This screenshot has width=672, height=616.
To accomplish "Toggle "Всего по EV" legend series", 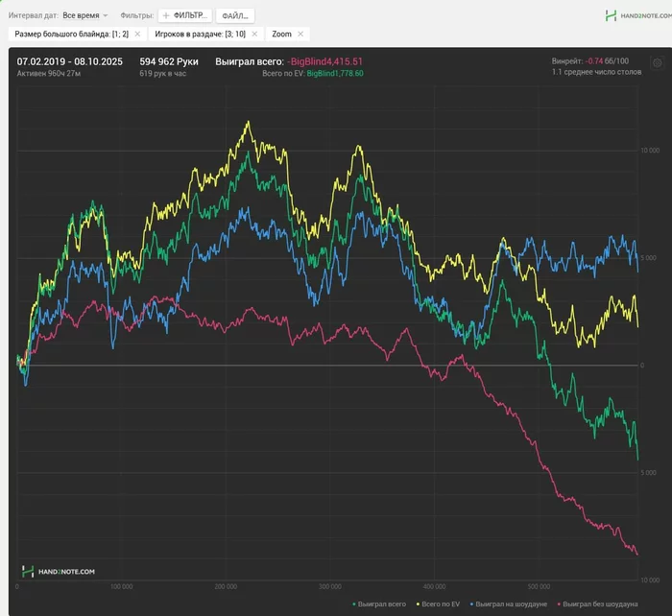I will pyautogui.click(x=438, y=604).
